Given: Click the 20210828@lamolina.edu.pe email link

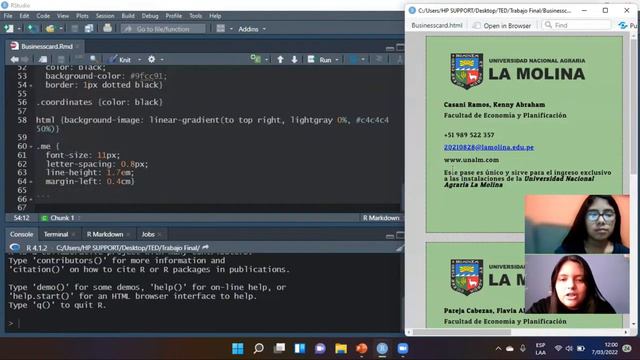Looking at the screenshot, I should (x=489, y=147).
